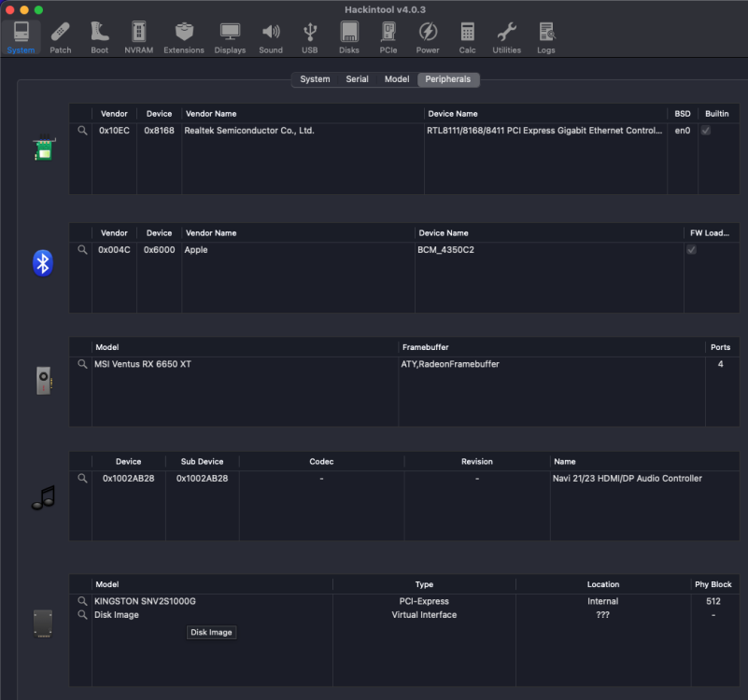The image size is (748, 700).
Task: Click Navi 21/23 HDMI/DP Audio Controller name
Action: (x=627, y=478)
